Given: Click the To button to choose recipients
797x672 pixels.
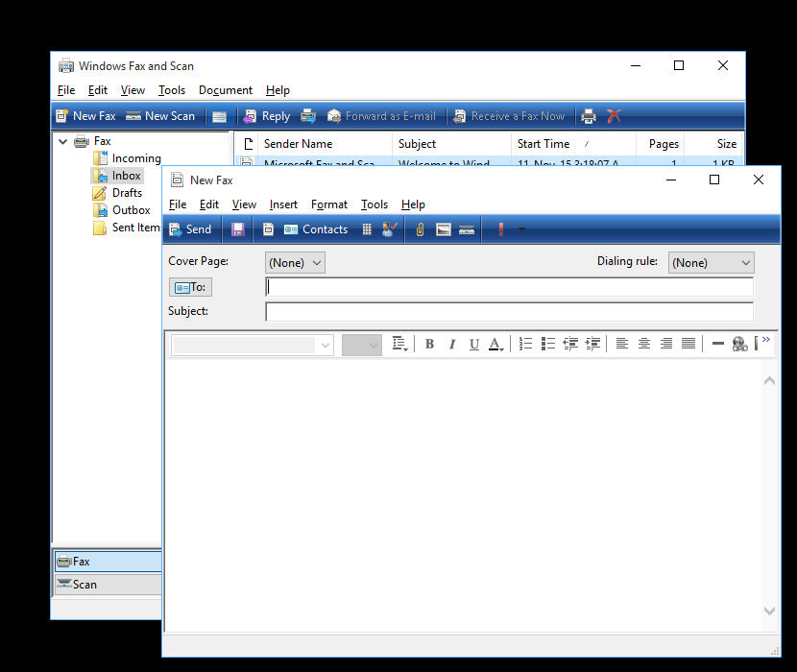Looking at the screenshot, I should coord(190,286).
